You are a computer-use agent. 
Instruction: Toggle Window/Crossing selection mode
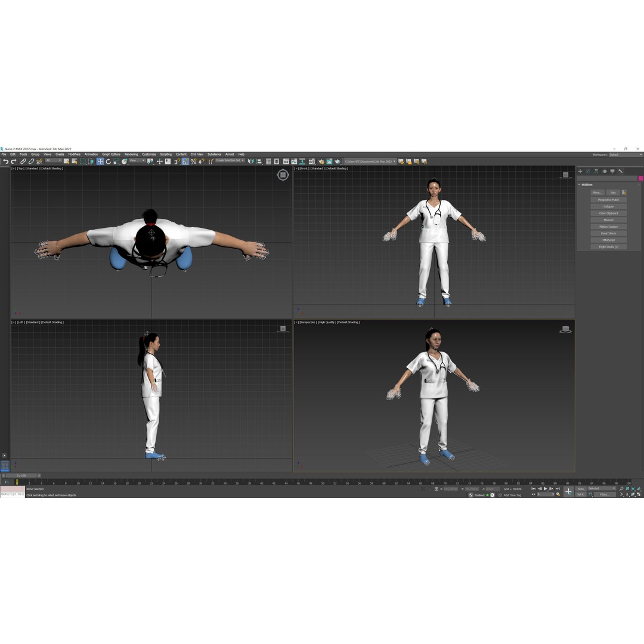click(x=91, y=162)
